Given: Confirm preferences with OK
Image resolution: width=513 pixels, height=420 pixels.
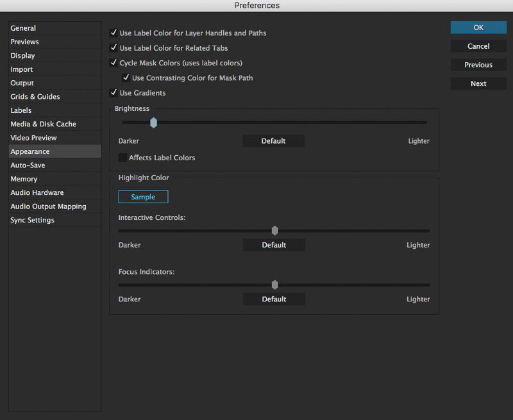Looking at the screenshot, I should tap(478, 28).
